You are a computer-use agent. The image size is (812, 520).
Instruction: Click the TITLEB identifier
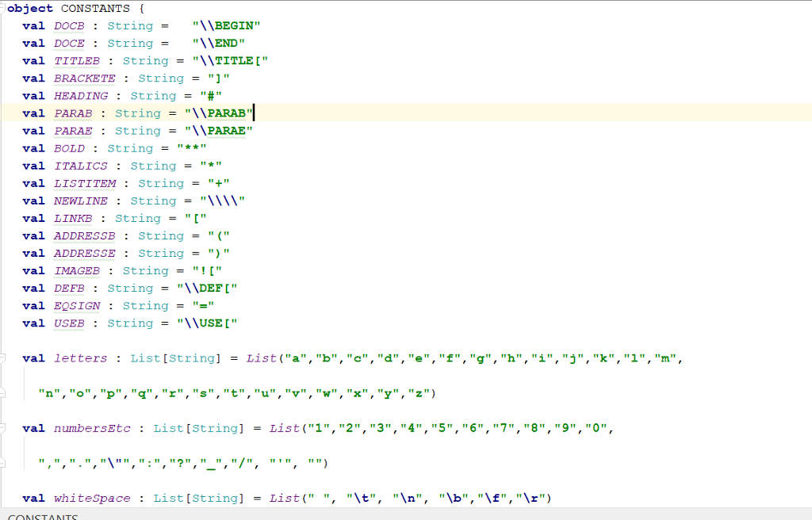coord(76,60)
